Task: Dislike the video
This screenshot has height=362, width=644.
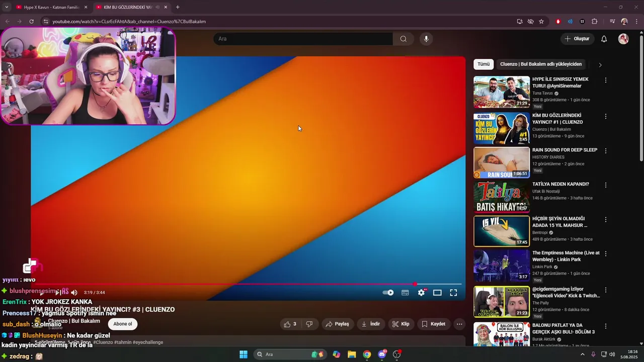Action: (x=309, y=324)
